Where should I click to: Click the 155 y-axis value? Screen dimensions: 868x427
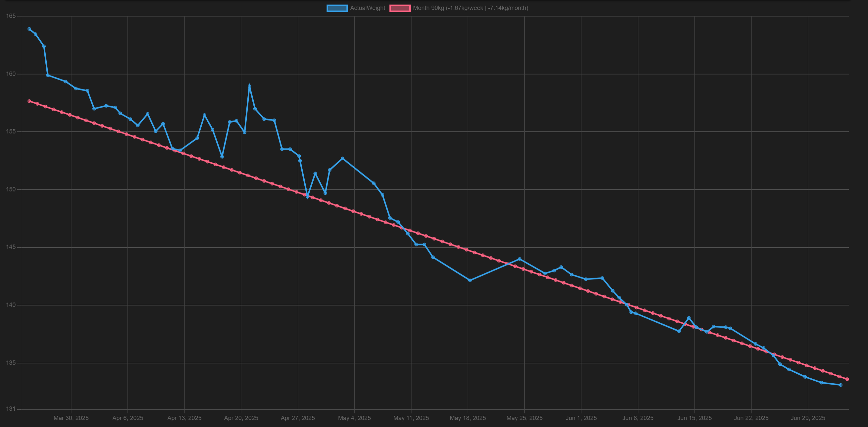tap(11, 132)
